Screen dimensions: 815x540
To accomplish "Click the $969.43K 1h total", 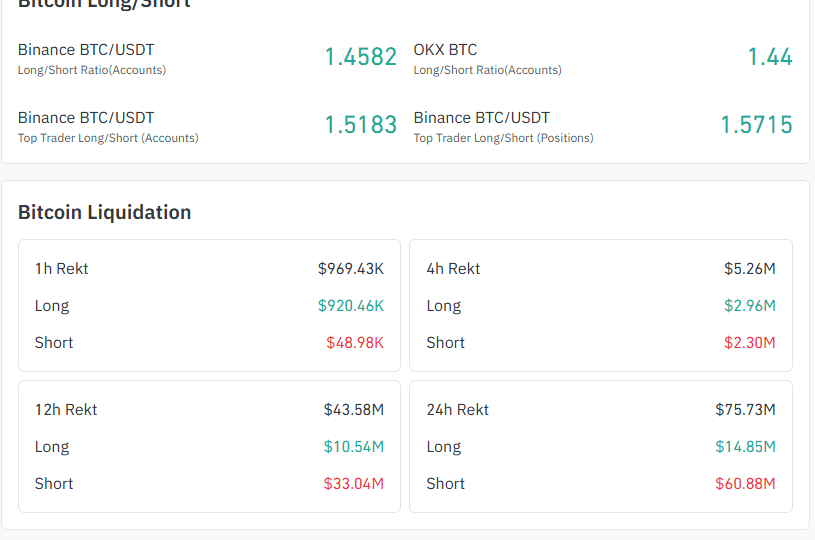I will (351, 269).
